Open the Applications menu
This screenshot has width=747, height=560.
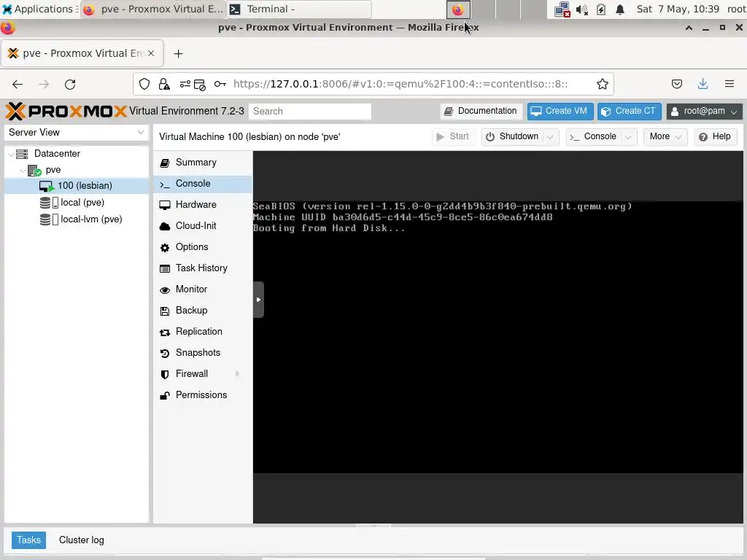pyautogui.click(x=39, y=9)
